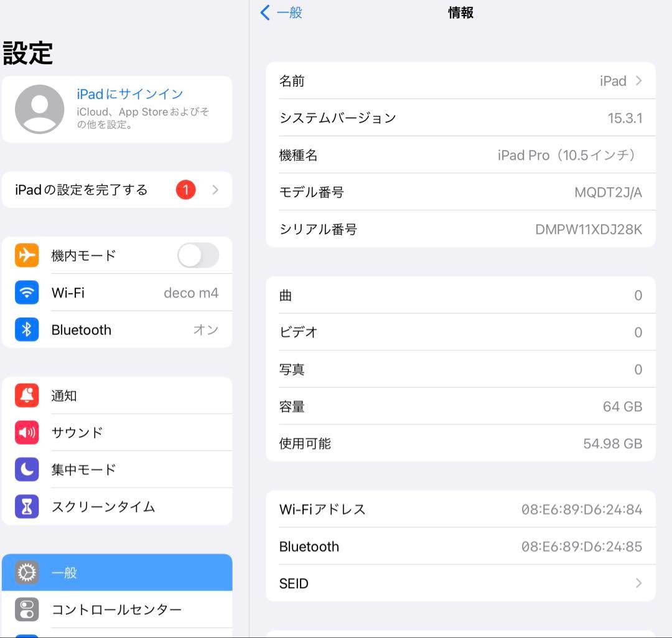Tap the deco m4 Wi-Fi network label

[x=191, y=293]
